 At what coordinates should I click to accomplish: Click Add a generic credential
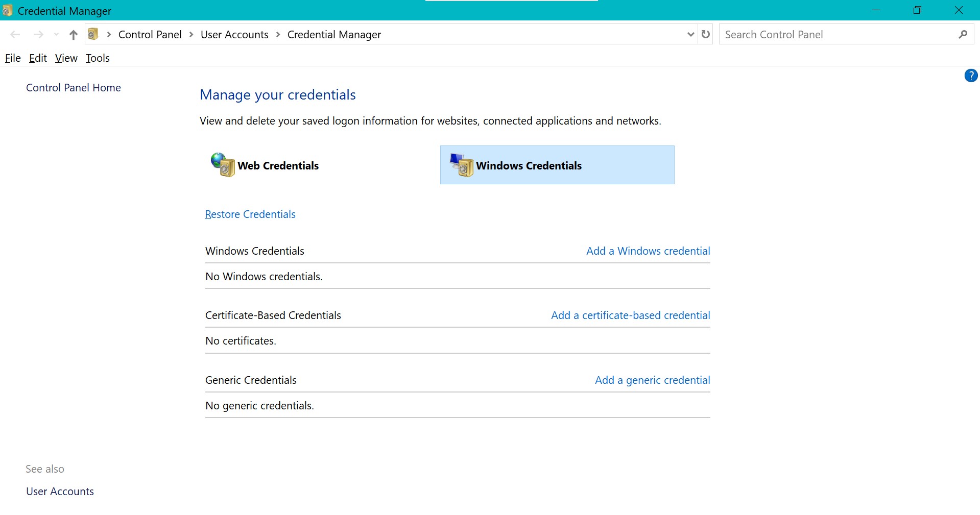(x=653, y=380)
